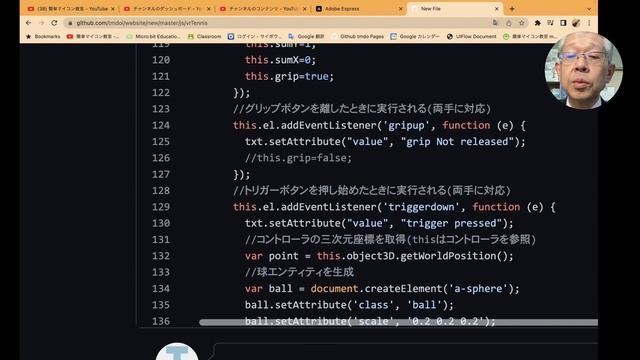Image resolution: width=640 pixels, height=360 pixels.
Task: Toggle the browser side panel icon
Action: [563, 23]
